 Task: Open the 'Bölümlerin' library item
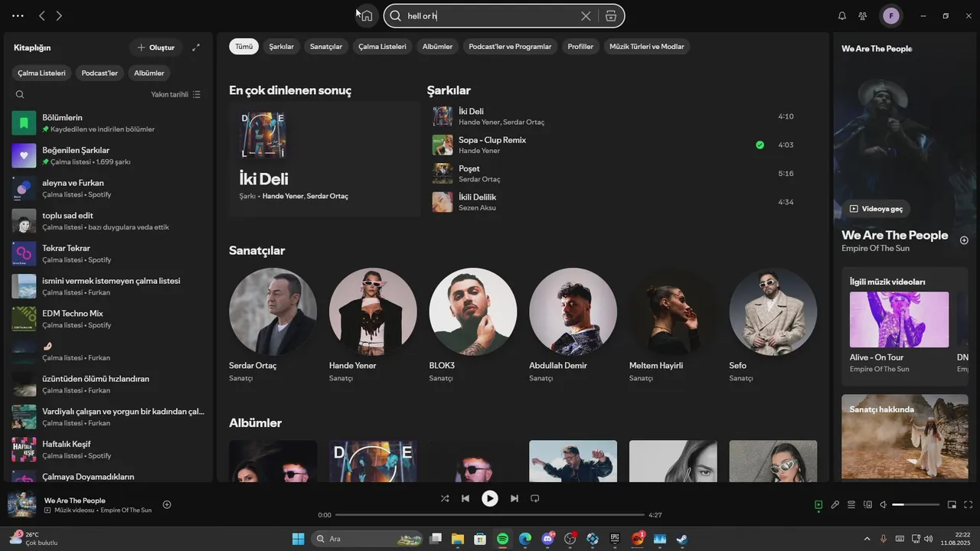point(108,122)
